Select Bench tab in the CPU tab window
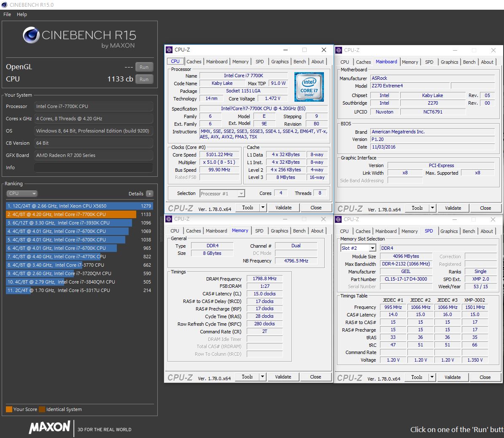 pyautogui.click(x=300, y=62)
